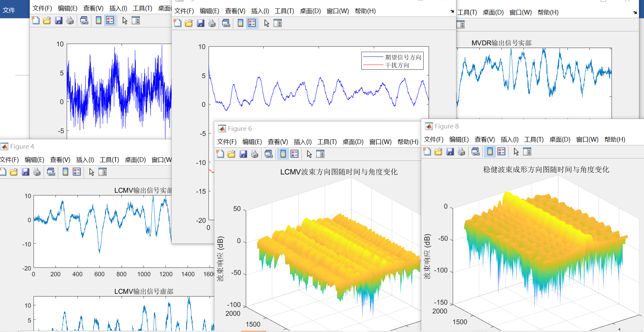Expand the 工具(T) menu in Figure 8
This screenshot has height=332, width=644.
[534, 140]
